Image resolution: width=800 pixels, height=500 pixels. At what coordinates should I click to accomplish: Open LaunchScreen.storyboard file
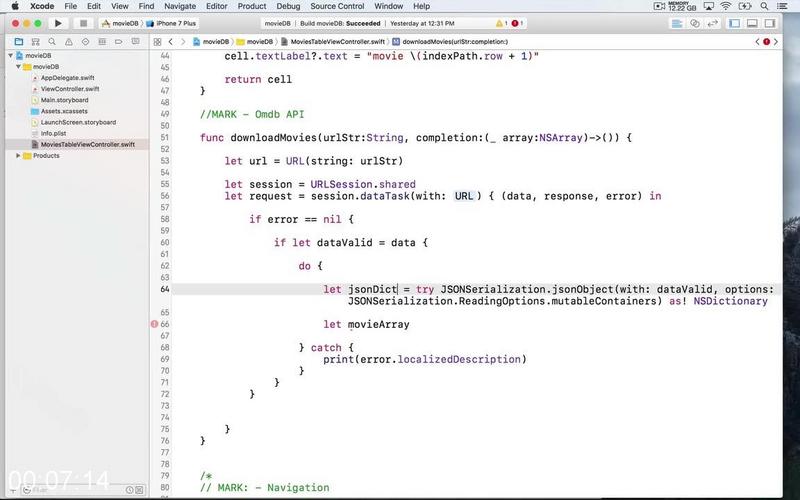pos(78,122)
